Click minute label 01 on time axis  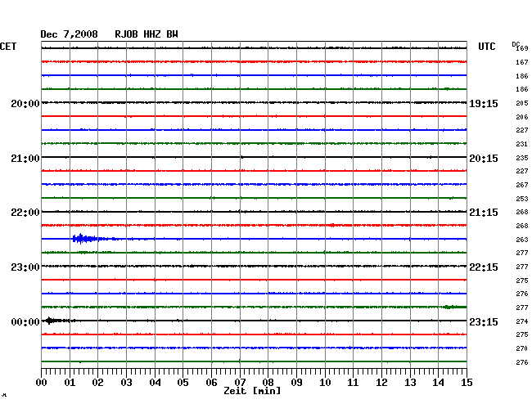[x=70, y=382]
